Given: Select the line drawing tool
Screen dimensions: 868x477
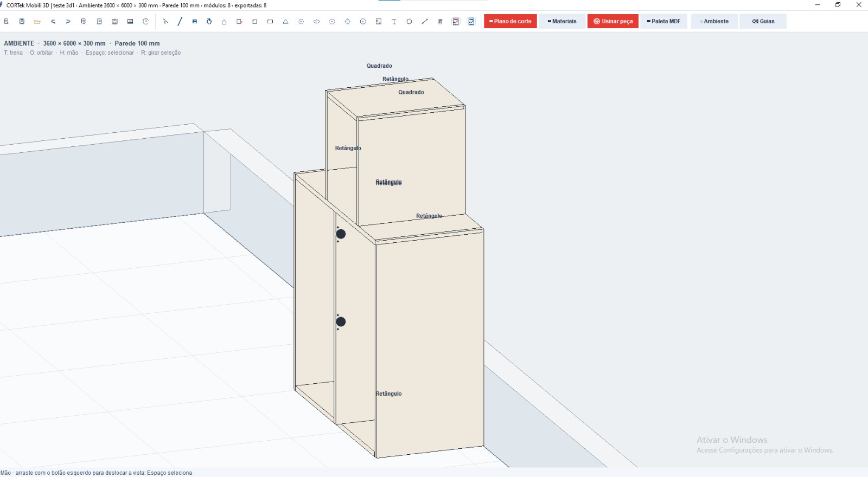Looking at the screenshot, I should pyautogui.click(x=180, y=22).
